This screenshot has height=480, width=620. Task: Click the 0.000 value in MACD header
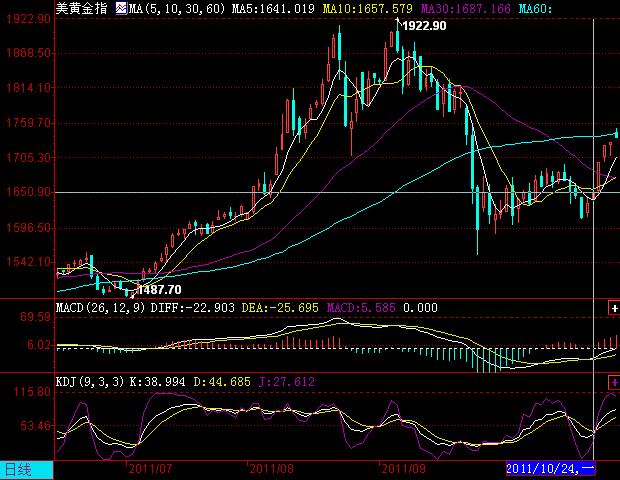tap(420, 308)
